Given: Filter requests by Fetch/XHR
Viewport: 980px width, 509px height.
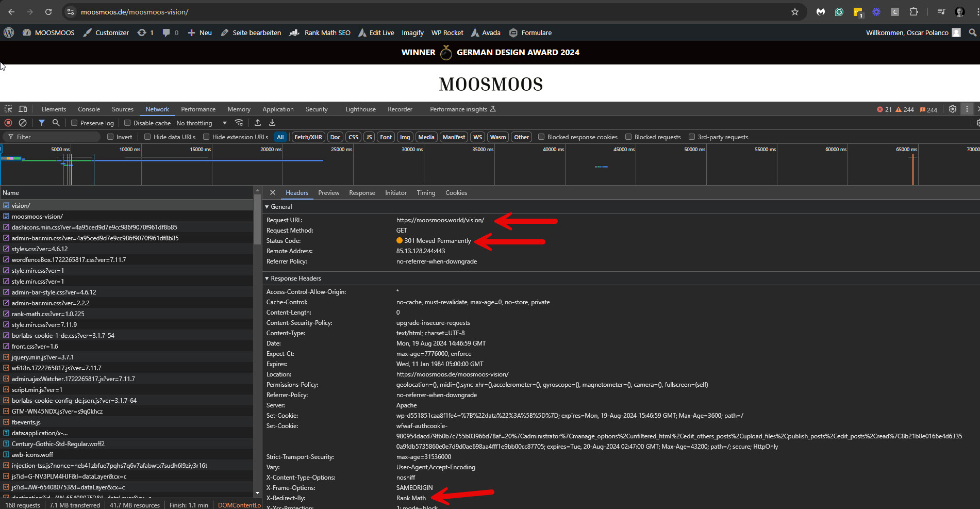Looking at the screenshot, I should click(x=308, y=137).
